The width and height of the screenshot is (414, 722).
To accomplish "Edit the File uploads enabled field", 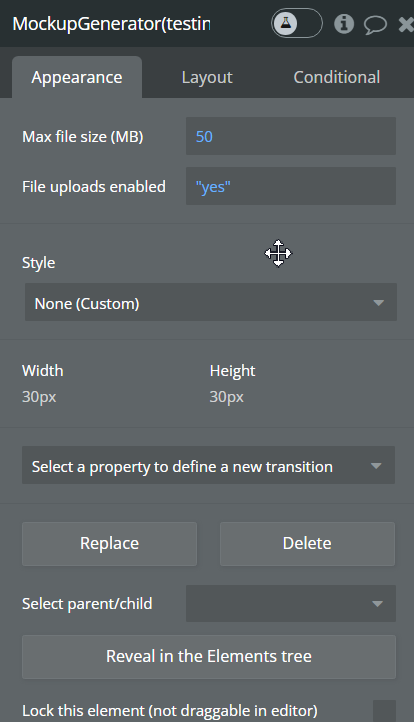I will tap(291, 186).
